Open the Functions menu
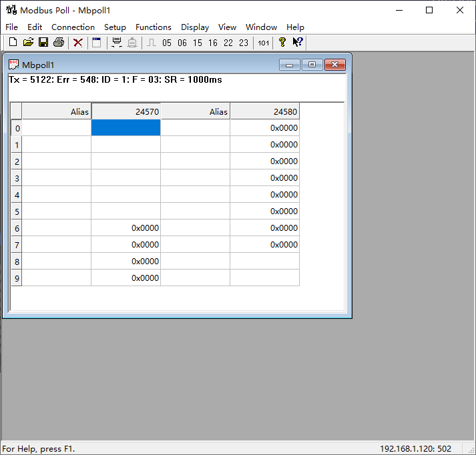This screenshot has width=476, height=455. (154, 27)
